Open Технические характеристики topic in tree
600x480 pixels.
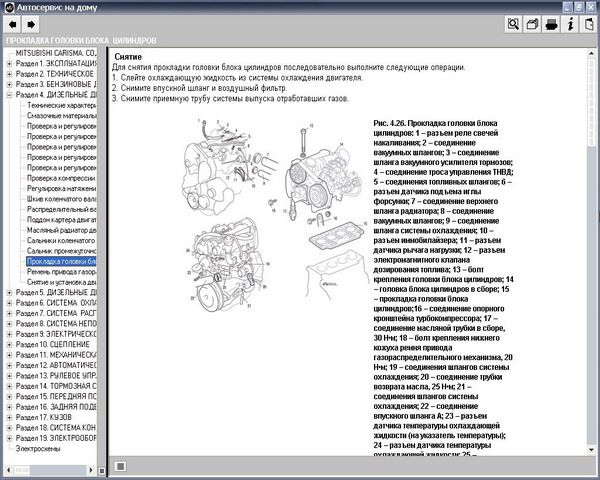click(x=60, y=104)
